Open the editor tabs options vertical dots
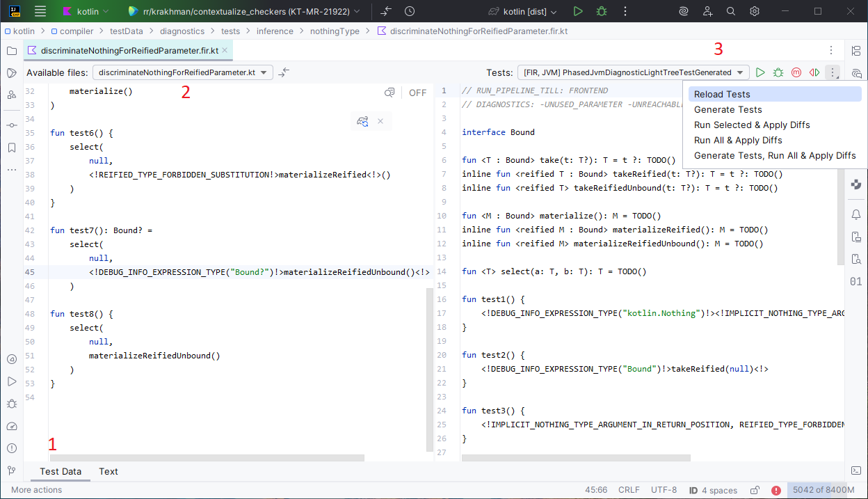Viewport: 868px width, 499px height. 831,50
